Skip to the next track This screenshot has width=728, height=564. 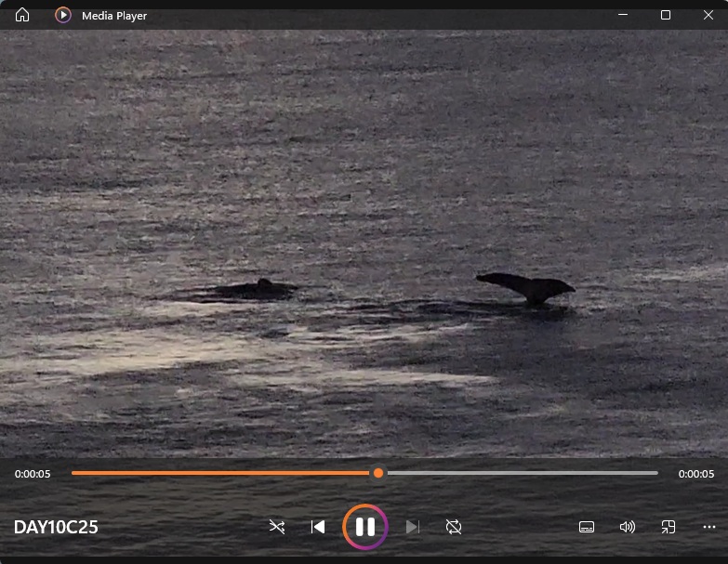click(412, 527)
